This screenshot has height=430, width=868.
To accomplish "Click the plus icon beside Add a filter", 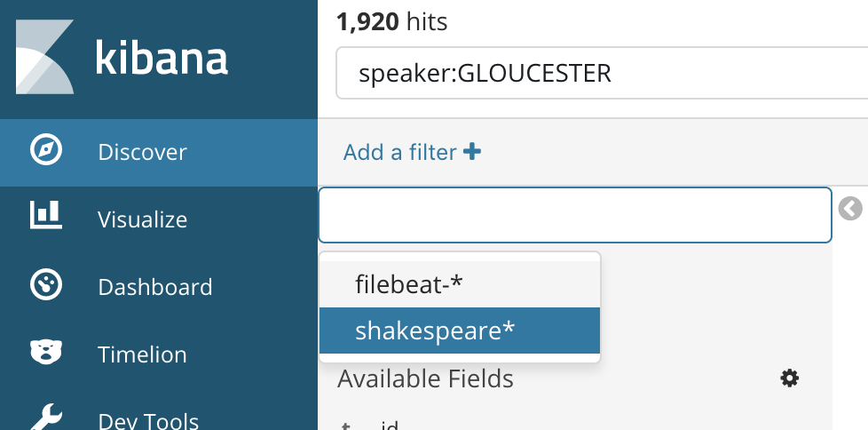I will (471, 151).
